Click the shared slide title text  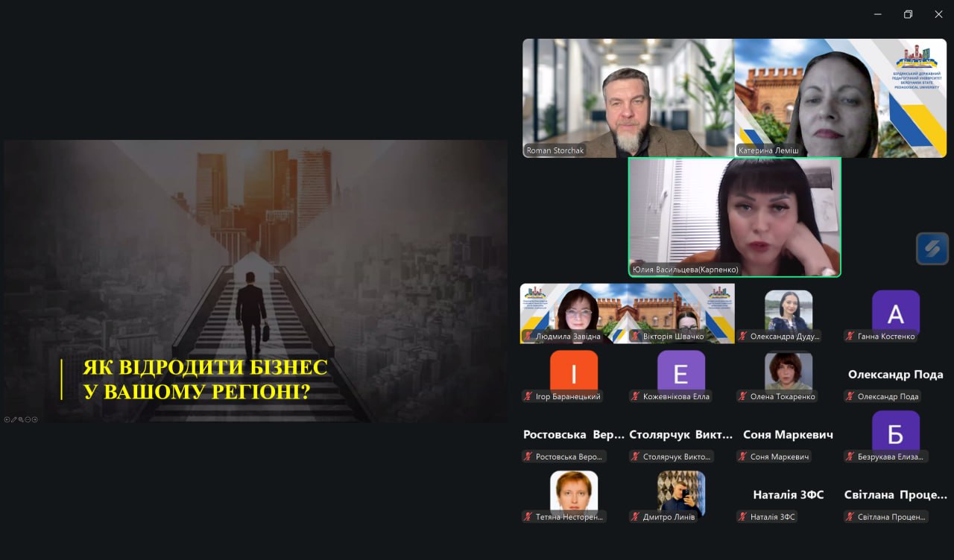pos(205,379)
